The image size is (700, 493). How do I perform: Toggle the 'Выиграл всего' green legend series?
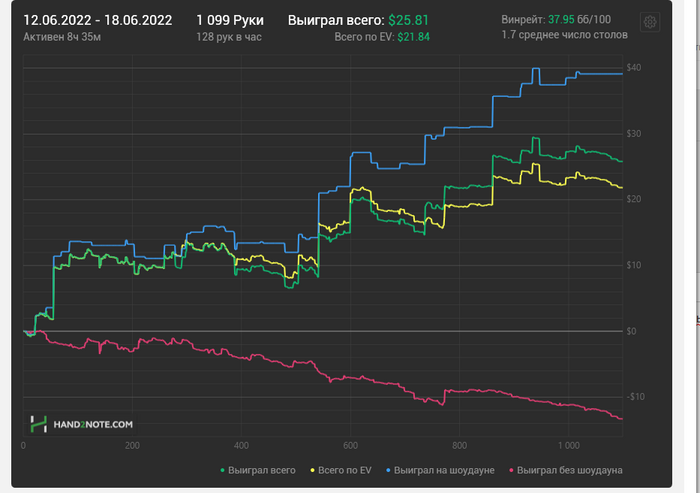click(x=258, y=470)
